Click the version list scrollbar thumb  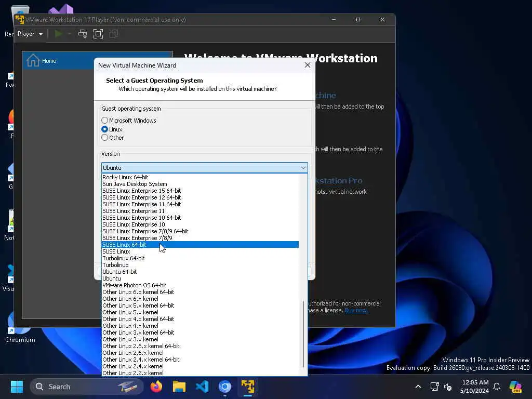click(303, 334)
